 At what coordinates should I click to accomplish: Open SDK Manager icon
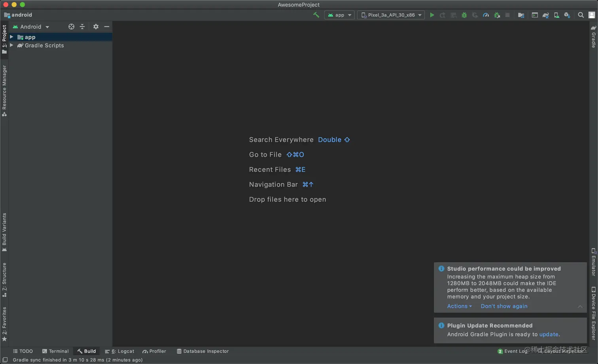pos(567,15)
